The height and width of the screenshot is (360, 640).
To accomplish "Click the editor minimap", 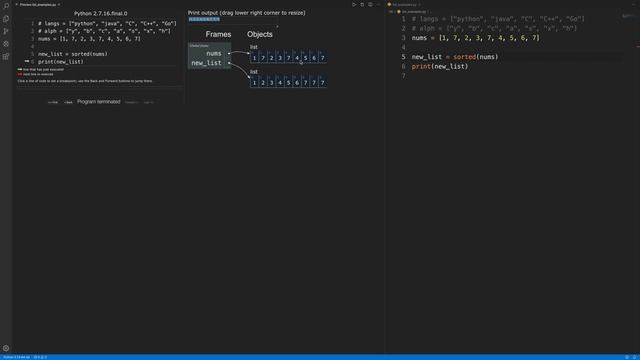I will (628, 16).
